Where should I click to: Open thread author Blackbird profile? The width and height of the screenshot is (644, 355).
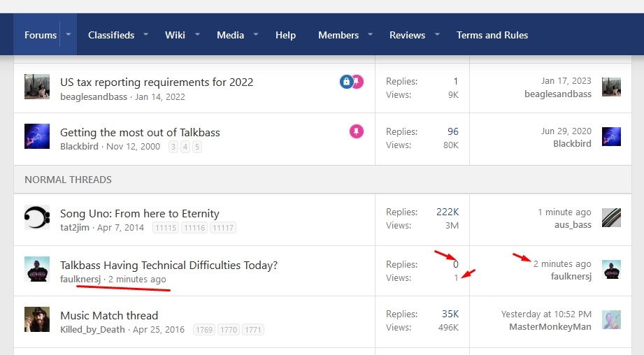79,147
